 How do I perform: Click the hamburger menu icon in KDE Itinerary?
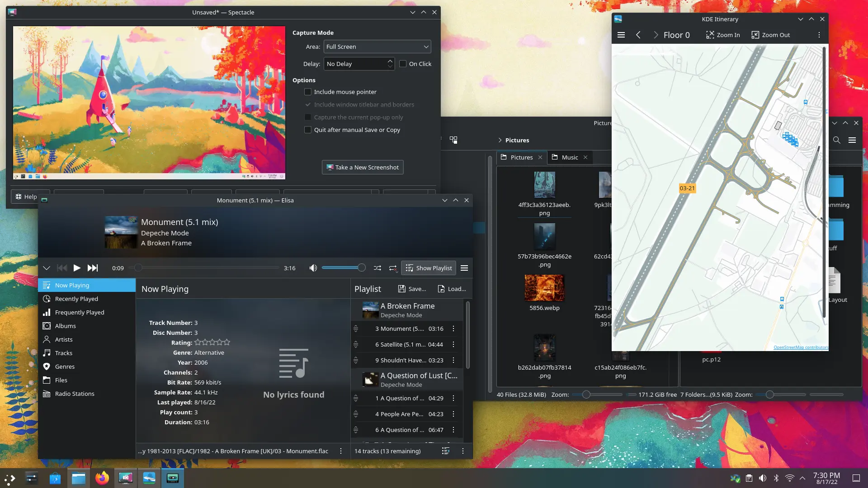621,34
